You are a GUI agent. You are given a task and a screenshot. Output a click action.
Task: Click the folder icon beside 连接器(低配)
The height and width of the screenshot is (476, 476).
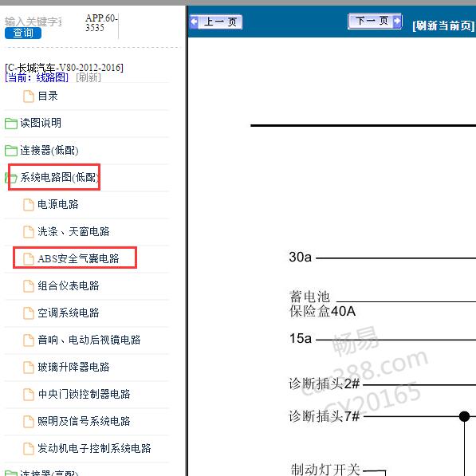point(11,150)
